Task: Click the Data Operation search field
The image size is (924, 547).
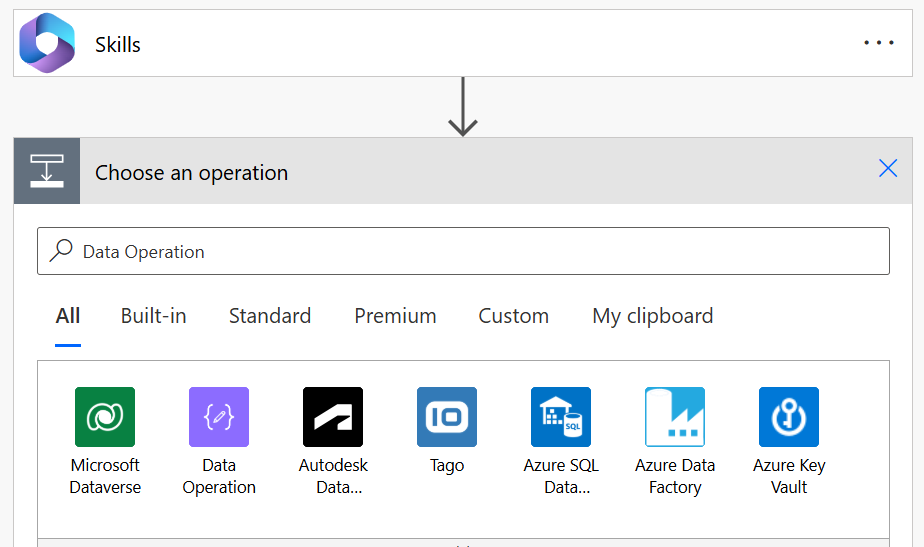Action: pyautogui.click(x=463, y=251)
